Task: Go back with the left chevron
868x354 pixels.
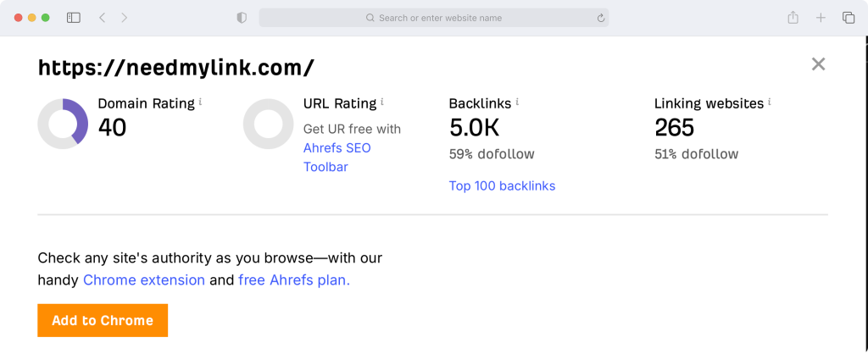Action: coord(102,18)
